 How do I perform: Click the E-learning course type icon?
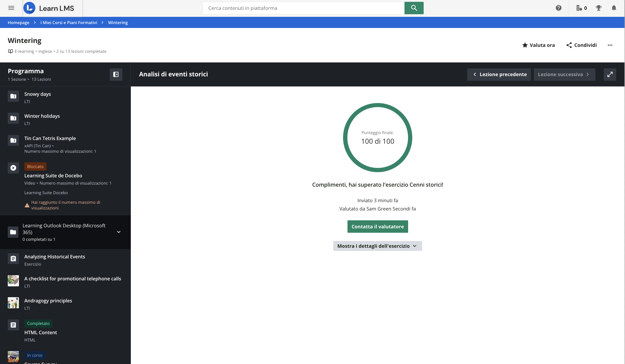coord(10,51)
